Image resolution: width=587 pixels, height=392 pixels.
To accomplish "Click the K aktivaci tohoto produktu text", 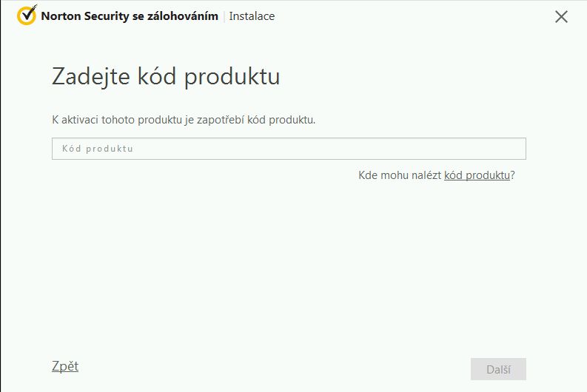I will tap(184, 120).
